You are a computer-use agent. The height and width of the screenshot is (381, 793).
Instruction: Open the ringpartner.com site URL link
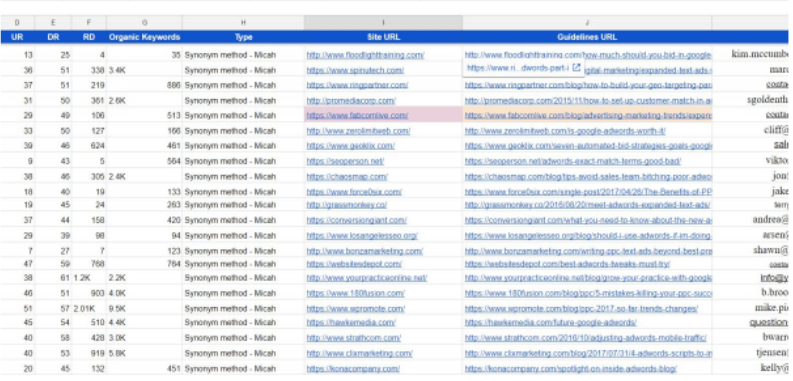point(357,86)
